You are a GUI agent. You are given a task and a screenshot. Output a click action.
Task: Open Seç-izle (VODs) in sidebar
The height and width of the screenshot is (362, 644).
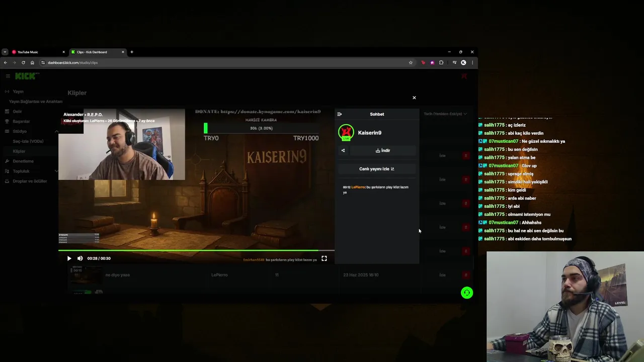[x=28, y=141]
